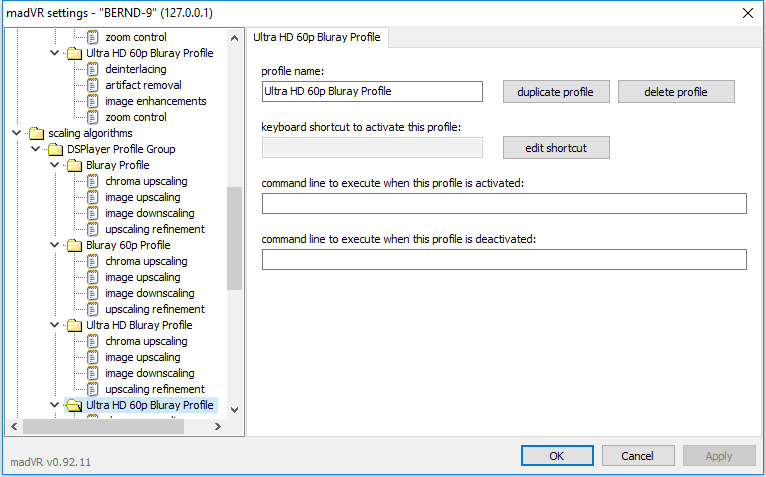This screenshot has height=477, width=766.
Task: Click page icon of upscaling refinement under Bluray 60p Profile
Action: tap(92, 309)
